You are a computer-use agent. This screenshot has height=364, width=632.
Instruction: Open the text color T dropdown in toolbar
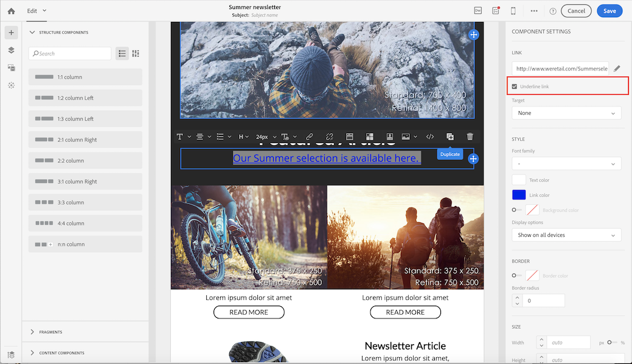point(288,137)
